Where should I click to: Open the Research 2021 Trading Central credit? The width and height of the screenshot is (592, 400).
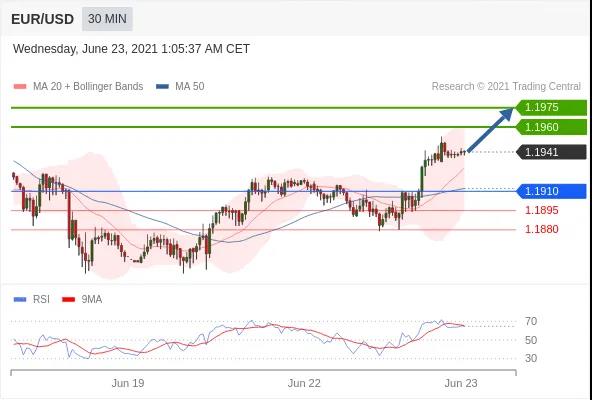click(x=506, y=86)
